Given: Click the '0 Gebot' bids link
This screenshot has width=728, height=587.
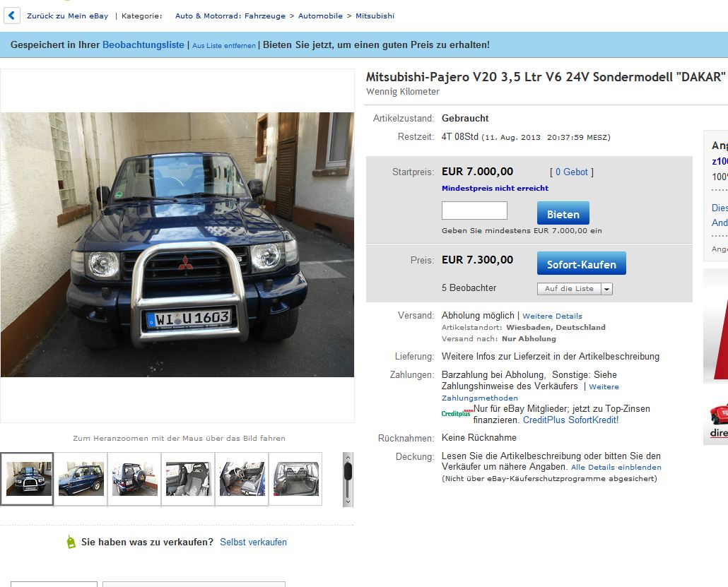Looking at the screenshot, I should coord(572,172).
